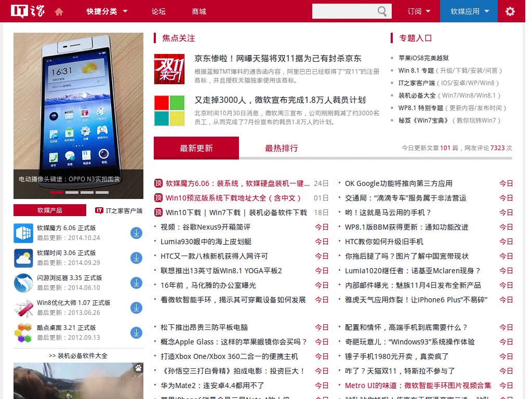Open article 视频：谷歌Nexus9开箱简评

[x=205, y=227]
